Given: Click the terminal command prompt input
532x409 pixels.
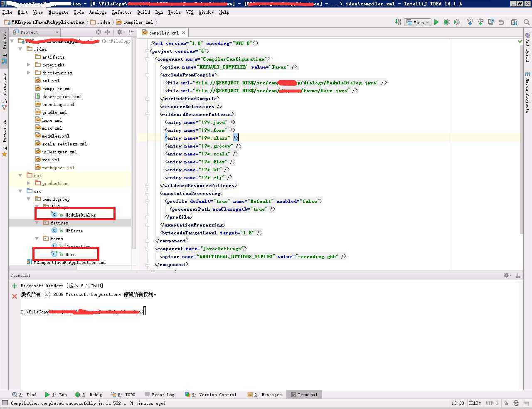Looking at the screenshot, I should pos(145,311).
